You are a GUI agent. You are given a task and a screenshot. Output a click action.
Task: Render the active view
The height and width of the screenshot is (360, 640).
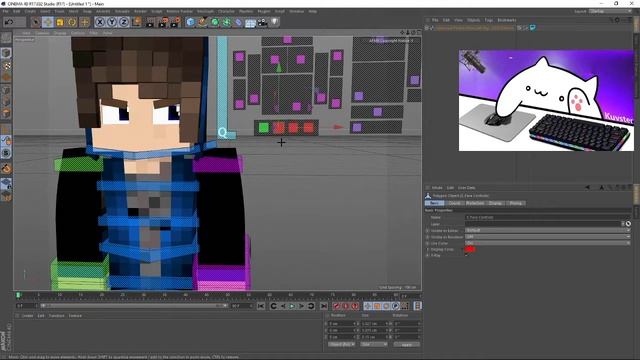coord(150,22)
